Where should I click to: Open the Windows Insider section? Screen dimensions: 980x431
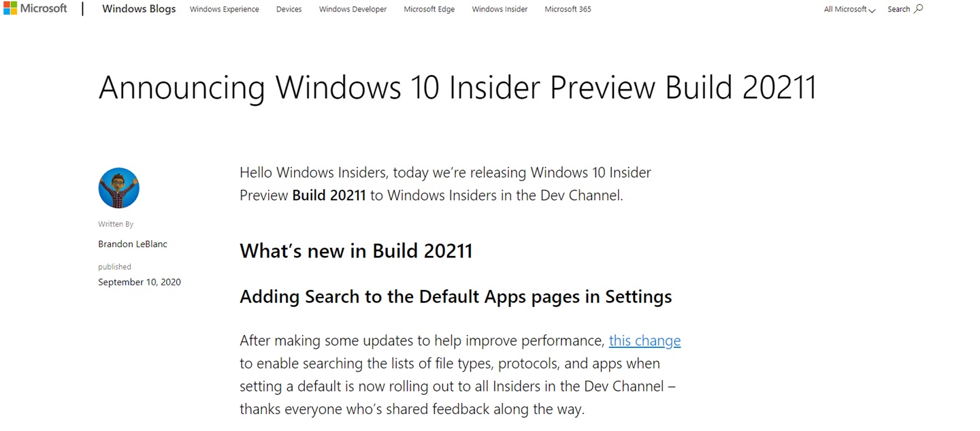(500, 9)
